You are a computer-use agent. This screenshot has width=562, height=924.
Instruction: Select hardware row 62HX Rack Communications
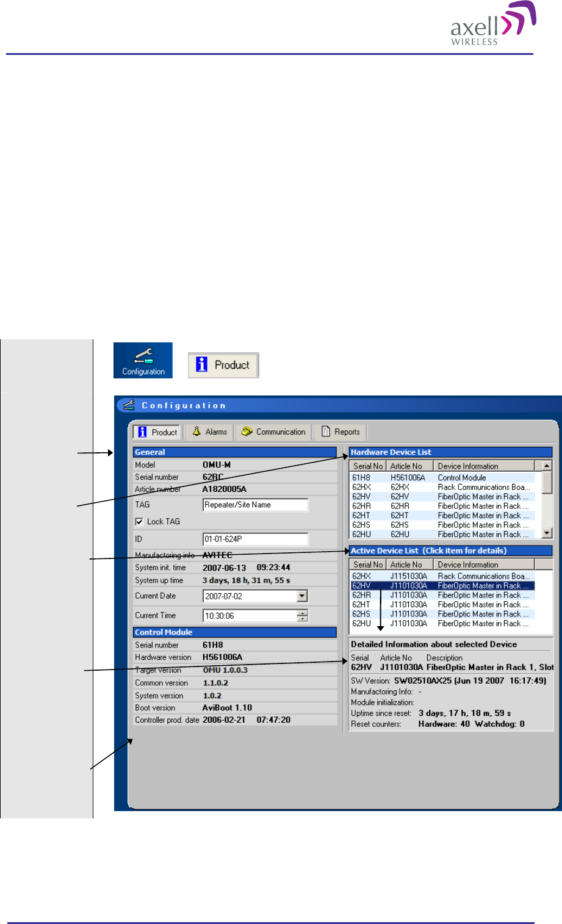tap(442, 487)
